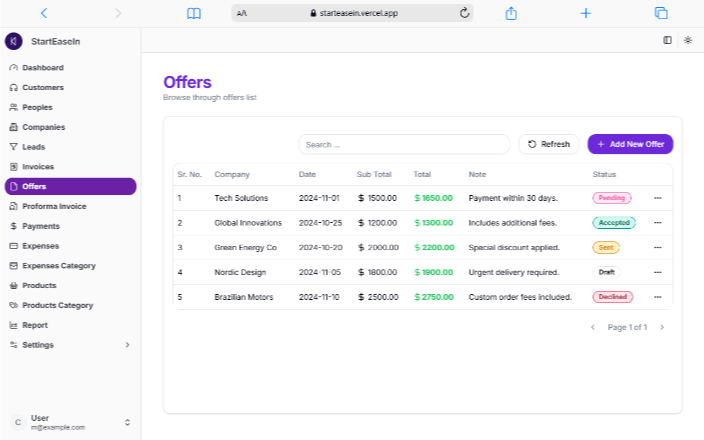Switch theme with the sun icon
The width and height of the screenshot is (704, 440).
point(688,40)
